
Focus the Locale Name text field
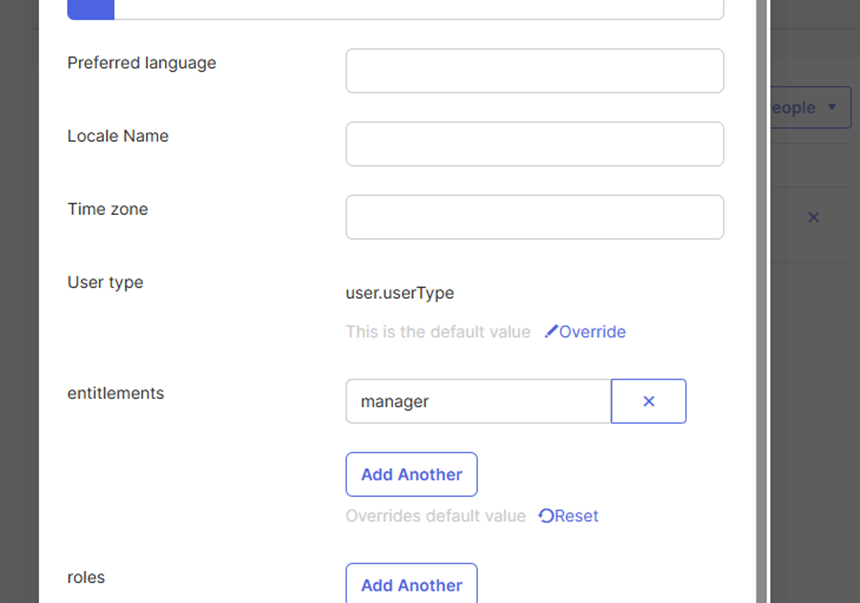point(534,144)
